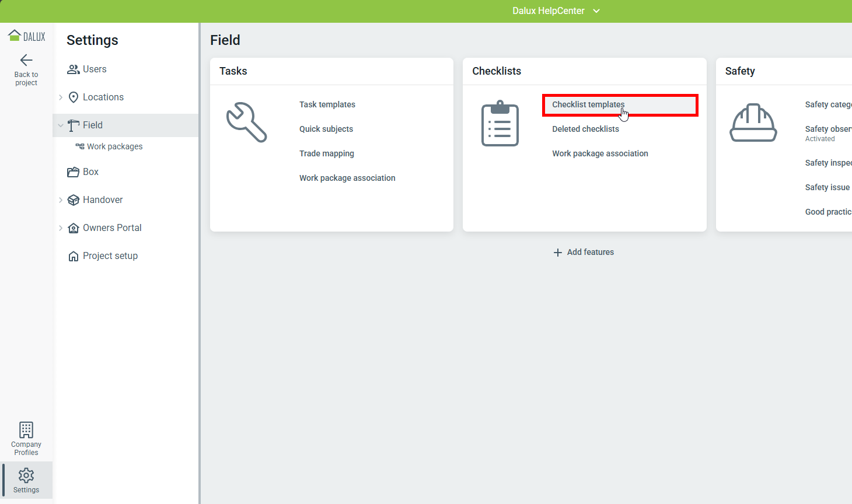
Task: Expand the Locations tree node
Action: pyautogui.click(x=61, y=97)
